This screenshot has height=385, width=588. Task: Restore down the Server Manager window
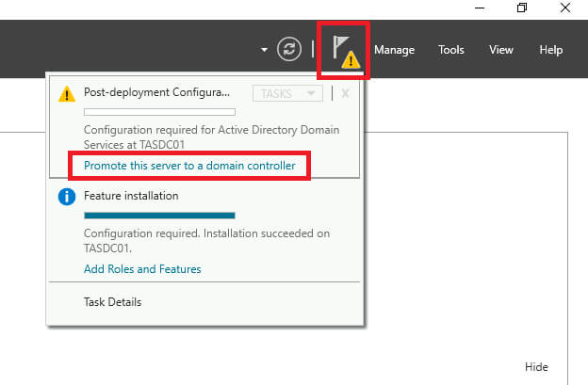pos(522,8)
